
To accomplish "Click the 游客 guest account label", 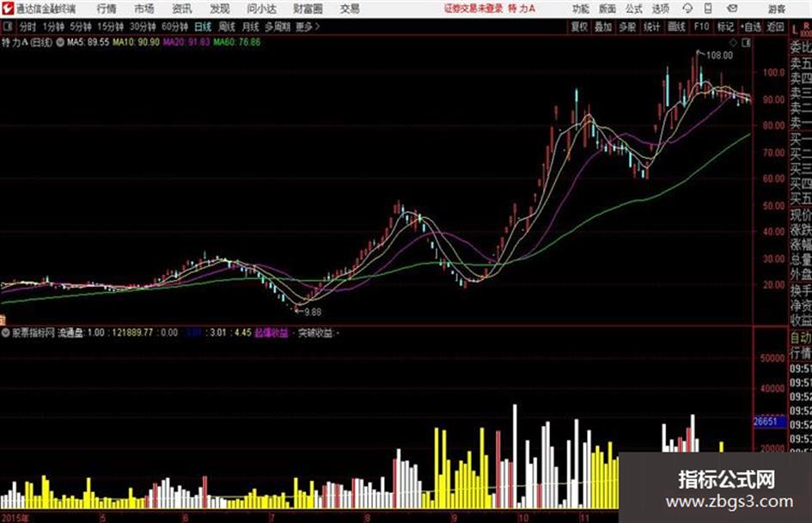I will (776, 9).
